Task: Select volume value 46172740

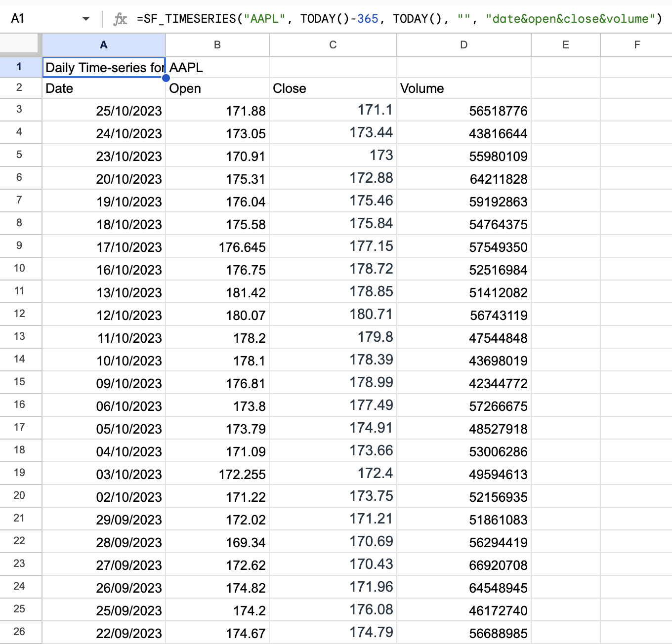Action: point(464,609)
